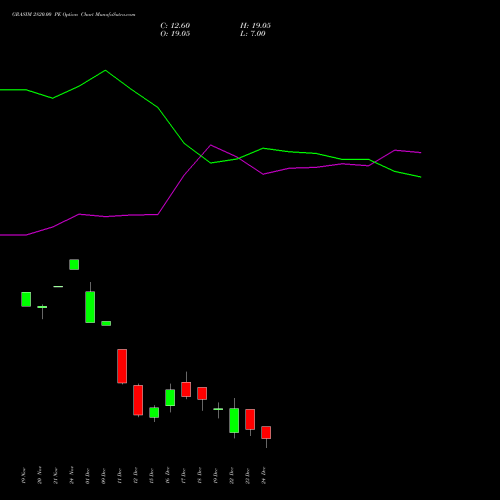Click the red candlestick above 17 Dec
The width and height of the screenshot is (500, 500).
pyautogui.click(x=186, y=389)
